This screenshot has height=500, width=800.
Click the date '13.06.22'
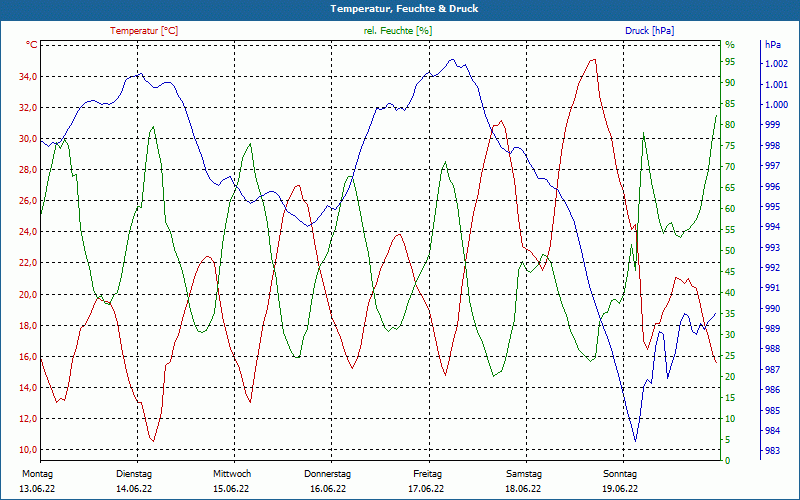pos(37,489)
